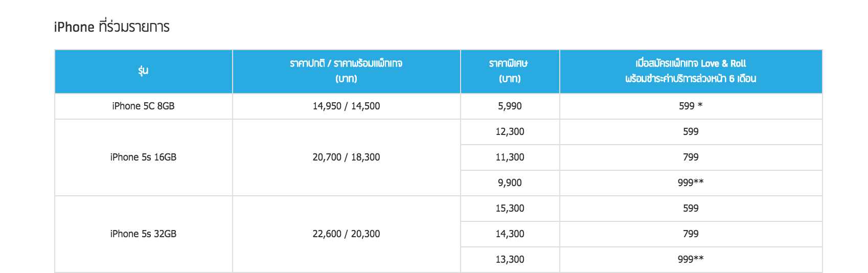The height and width of the screenshot is (273, 868).
Task: Select the 14,950 / 14,500 price cell
Action: tap(346, 106)
